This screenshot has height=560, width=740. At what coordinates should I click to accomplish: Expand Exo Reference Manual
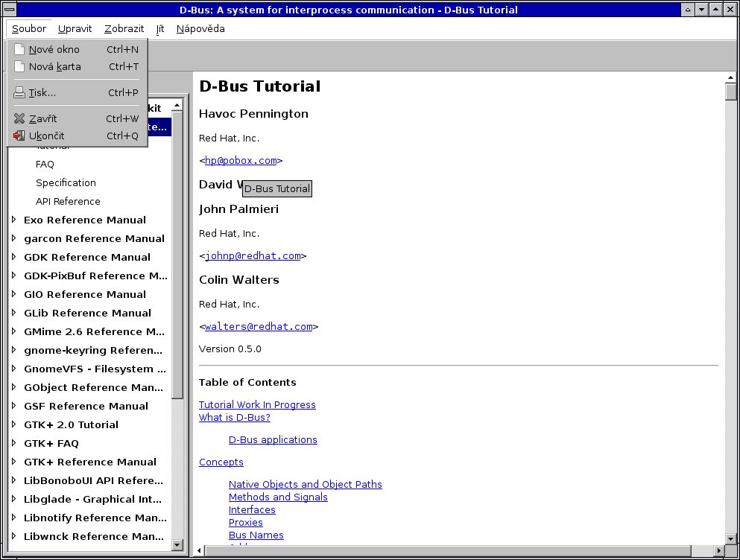pyautogui.click(x=13, y=220)
